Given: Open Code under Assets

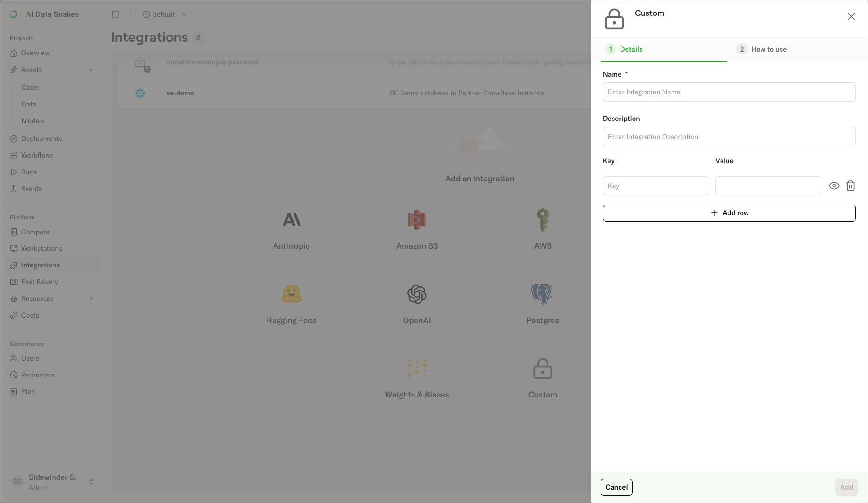Looking at the screenshot, I should click(x=30, y=87).
